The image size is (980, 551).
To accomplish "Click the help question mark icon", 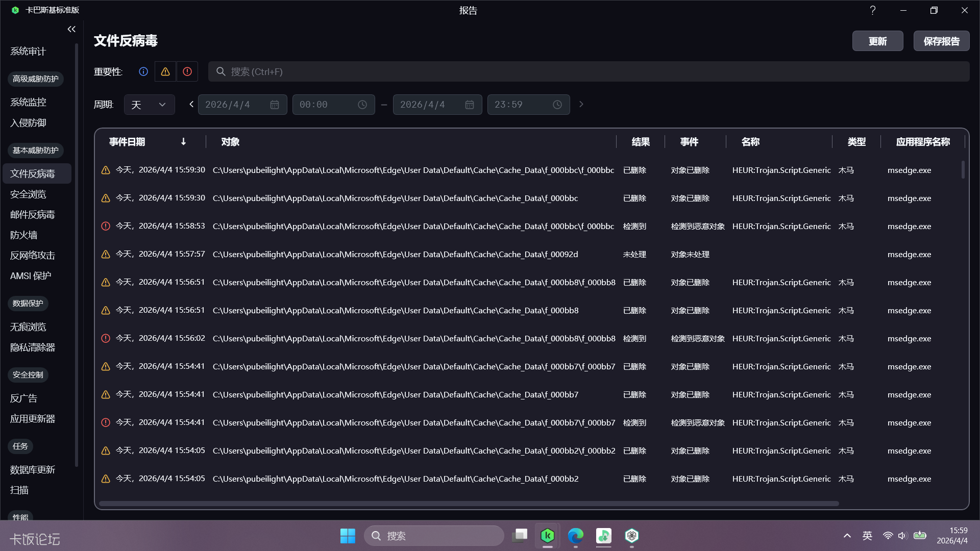I will [x=873, y=10].
